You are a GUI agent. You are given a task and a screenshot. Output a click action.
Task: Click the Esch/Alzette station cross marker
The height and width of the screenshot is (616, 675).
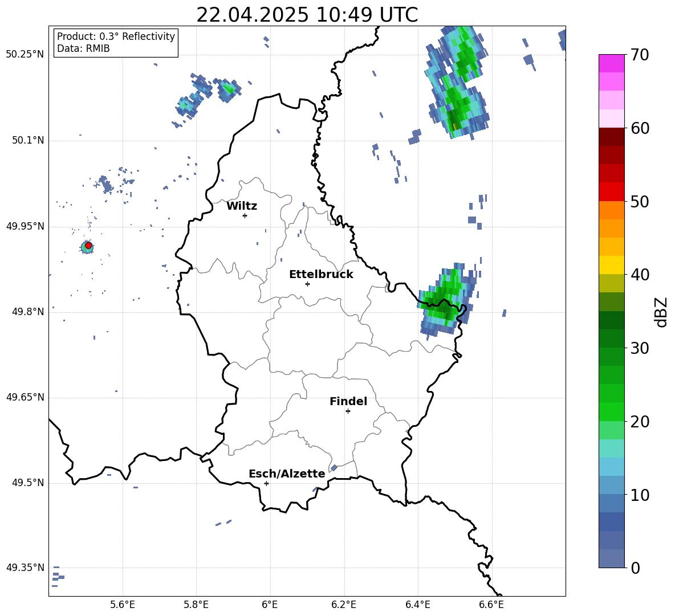click(x=266, y=483)
